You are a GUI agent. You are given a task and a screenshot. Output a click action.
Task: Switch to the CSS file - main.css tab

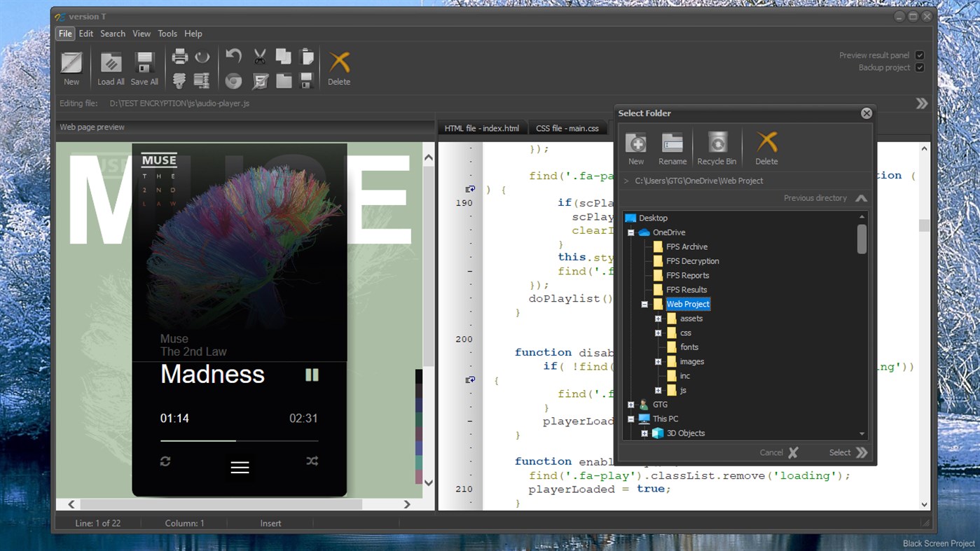pyautogui.click(x=567, y=128)
